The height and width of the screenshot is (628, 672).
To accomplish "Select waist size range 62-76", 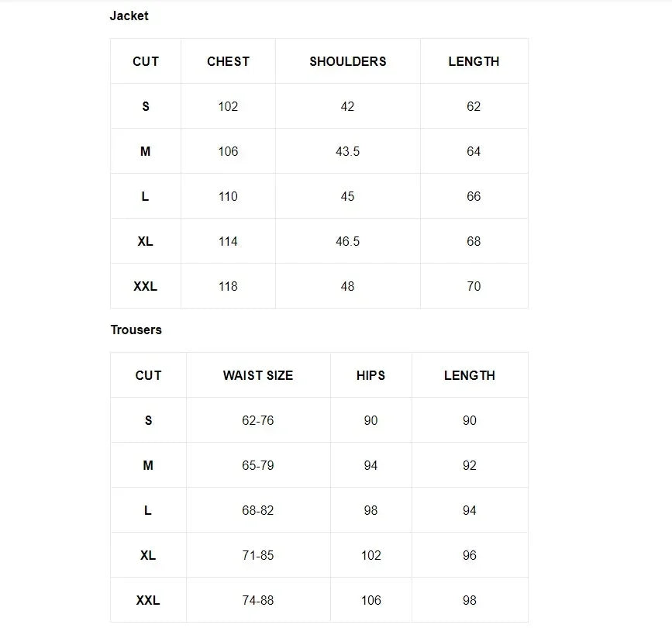I will pyautogui.click(x=258, y=420).
